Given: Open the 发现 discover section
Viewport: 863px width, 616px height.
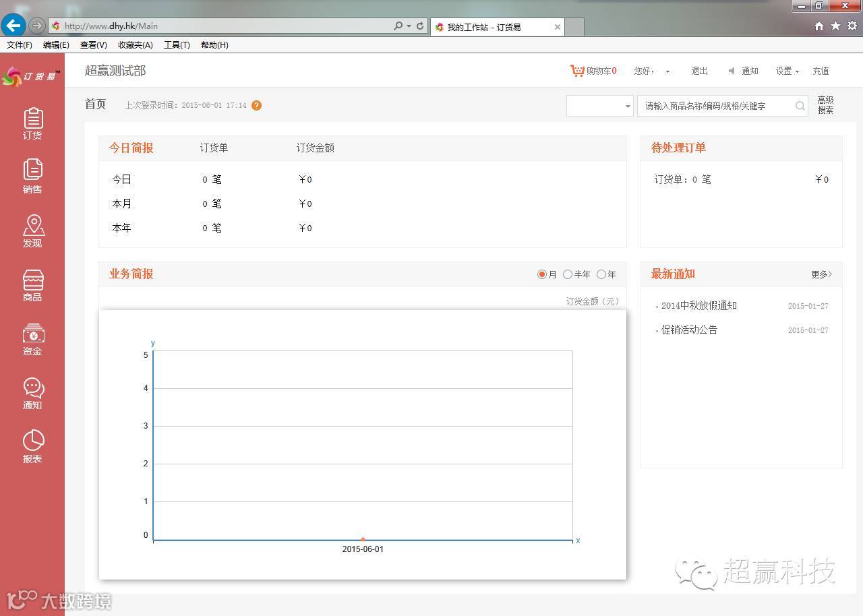Looking at the screenshot, I should tap(32, 231).
